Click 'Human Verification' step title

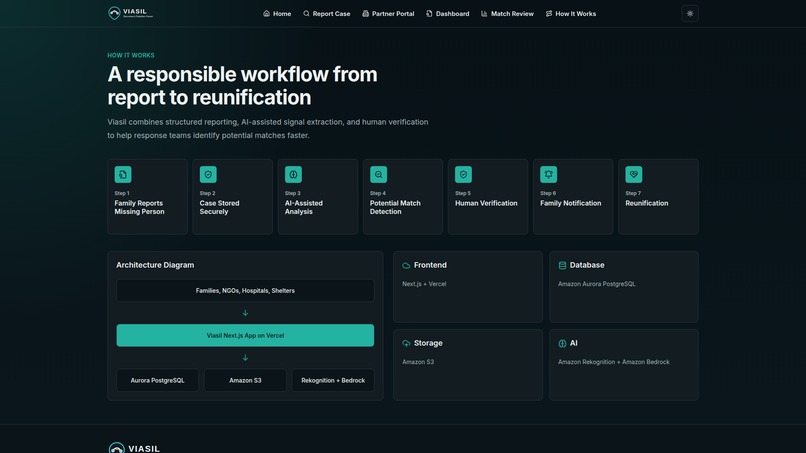(x=486, y=203)
